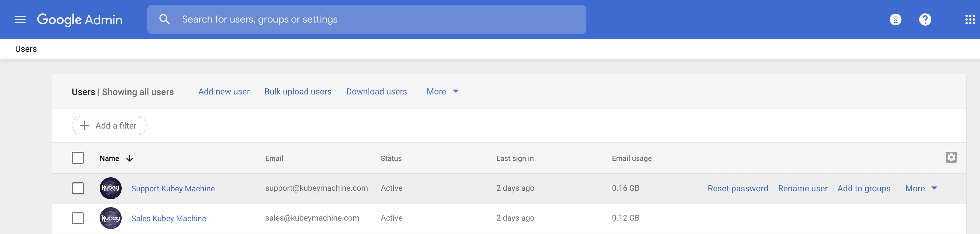Select the Support Kubey Machine checkbox
980x234 pixels.
tap(78, 188)
